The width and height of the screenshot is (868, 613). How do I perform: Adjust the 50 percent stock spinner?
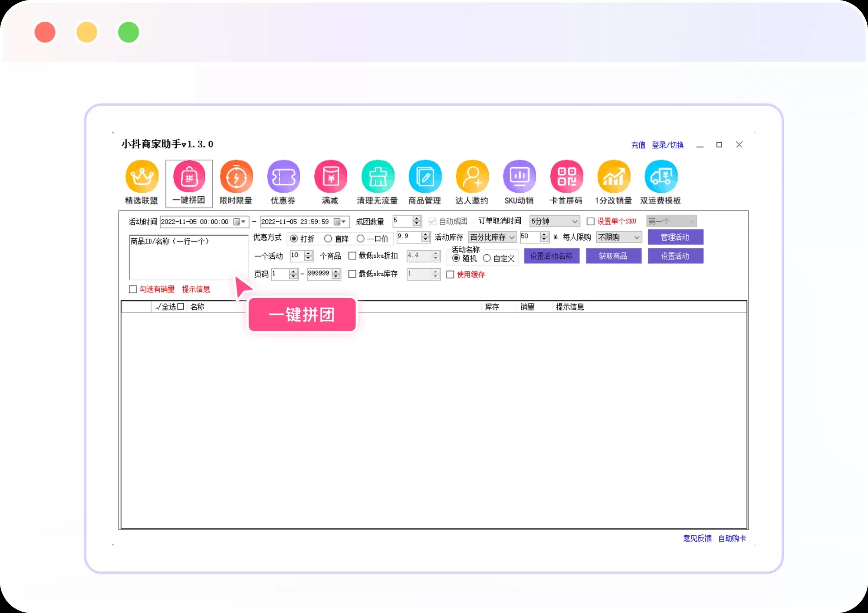544,237
